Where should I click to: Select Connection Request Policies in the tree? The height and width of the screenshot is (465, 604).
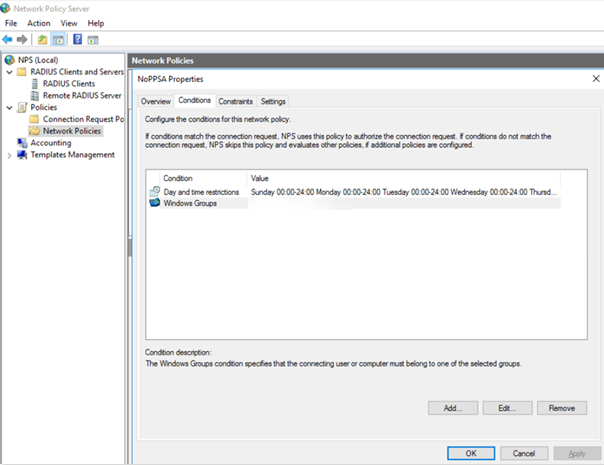[81, 119]
